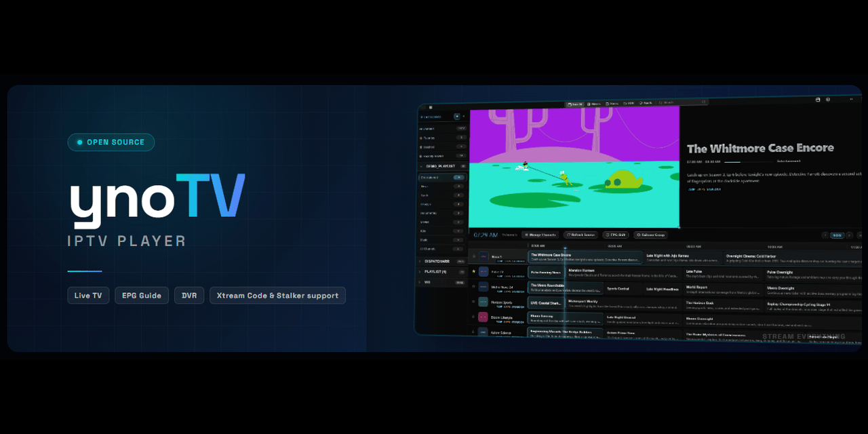Click the video player preview
This screenshot has height=434, width=868.
[x=574, y=168]
